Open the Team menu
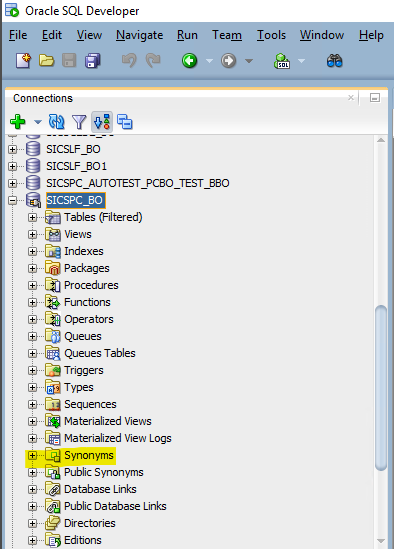Image resolution: width=394 pixels, height=549 pixels. point(227,35)
